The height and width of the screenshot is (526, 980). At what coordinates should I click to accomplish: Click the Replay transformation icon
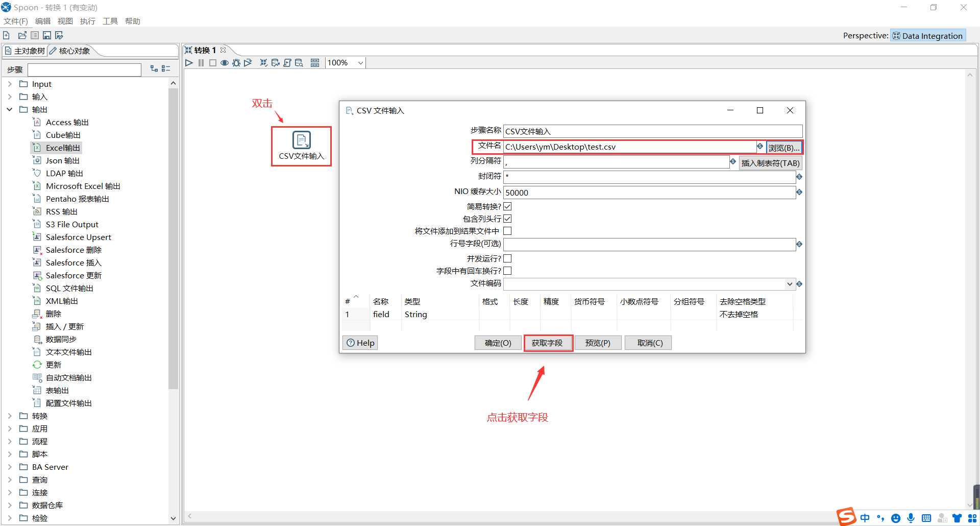pos(248,63)
